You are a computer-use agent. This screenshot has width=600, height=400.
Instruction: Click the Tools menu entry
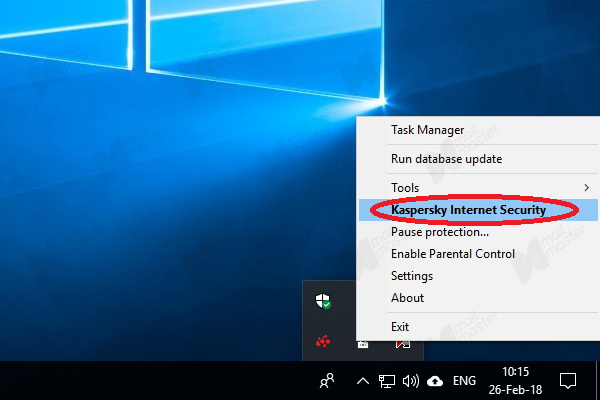[479, 188]
